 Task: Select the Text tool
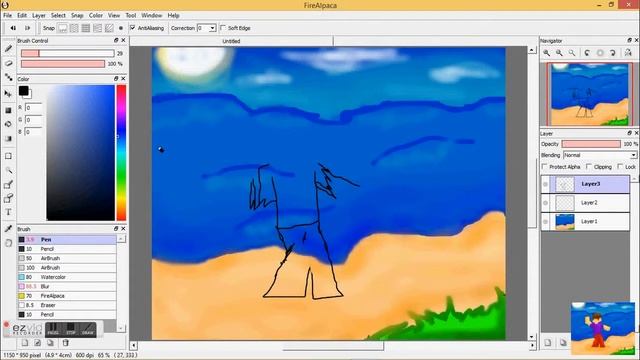tap(8, 212)
